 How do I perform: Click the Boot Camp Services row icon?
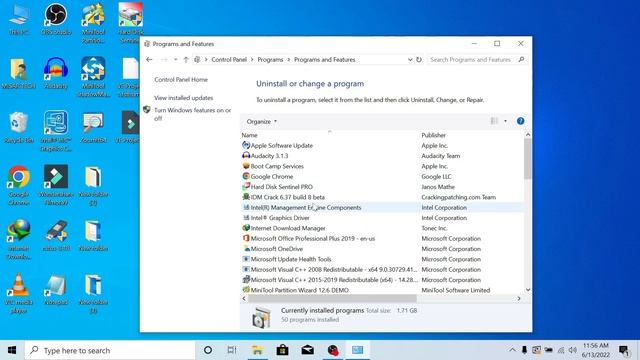[246, 166]
